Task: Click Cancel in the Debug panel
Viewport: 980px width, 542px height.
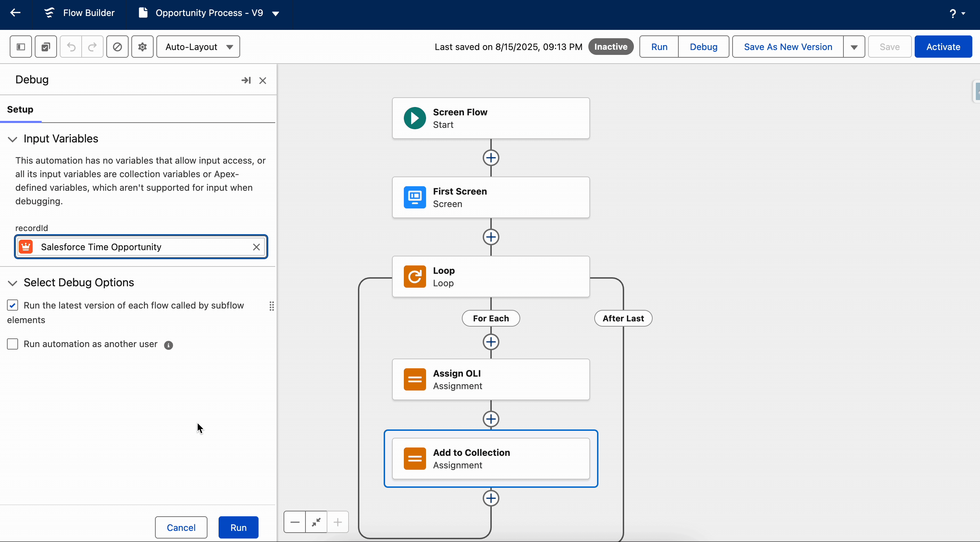Action: pyautogui.click(x=181, y=527)
